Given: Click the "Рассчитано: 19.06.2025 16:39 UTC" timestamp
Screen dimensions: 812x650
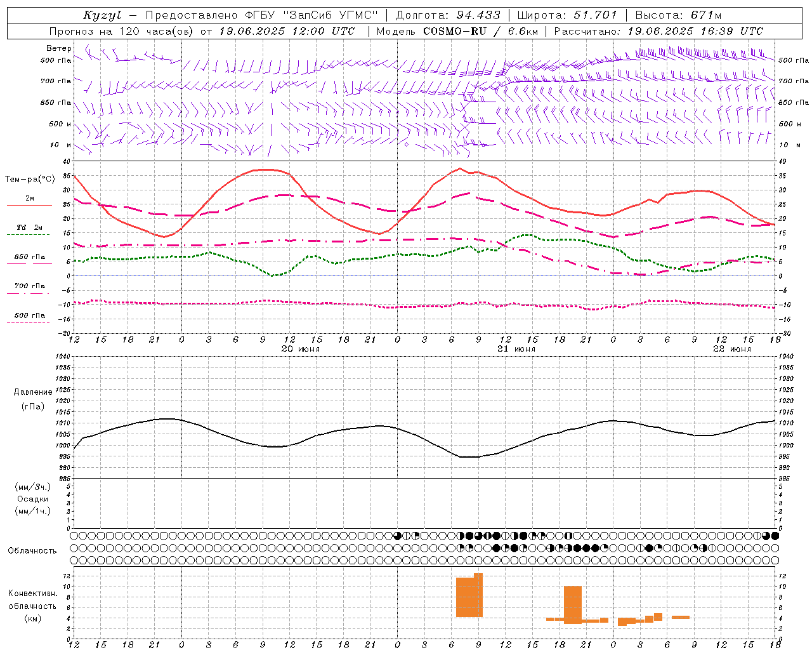Looking at the screenshot, I should click(x=658, y=31).
